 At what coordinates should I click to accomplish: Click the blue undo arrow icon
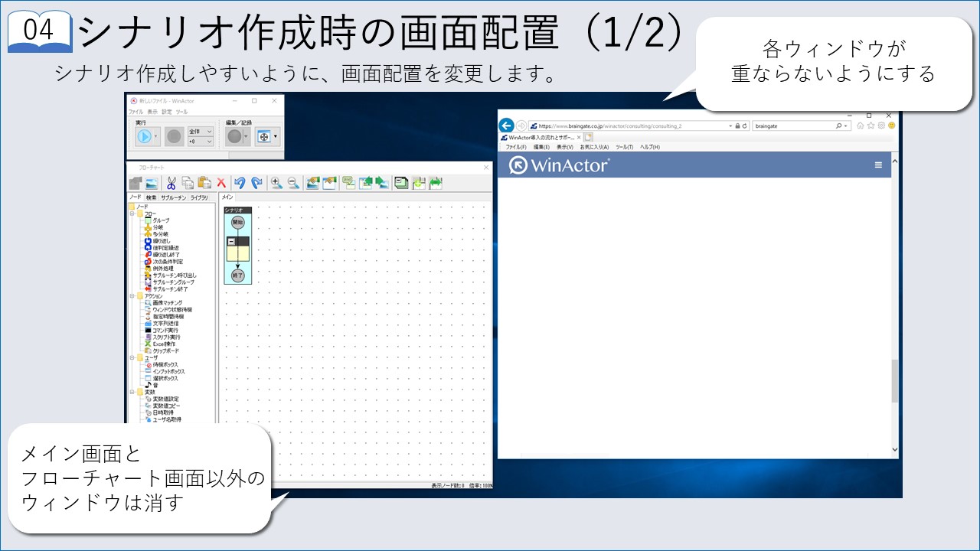pos(240,183)
